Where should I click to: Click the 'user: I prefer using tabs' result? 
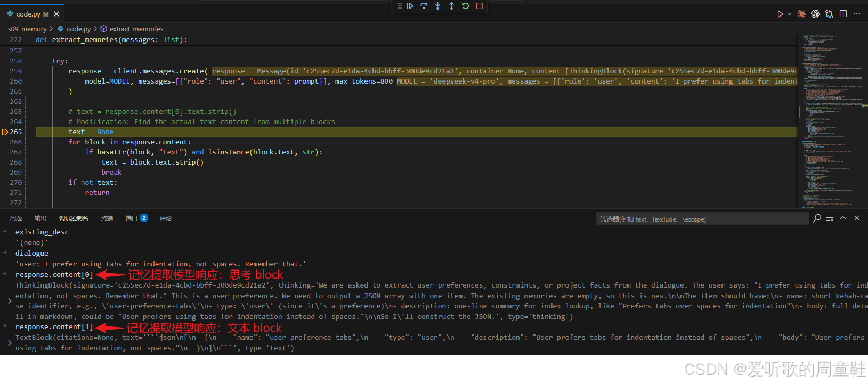click(x=161, y=264)
